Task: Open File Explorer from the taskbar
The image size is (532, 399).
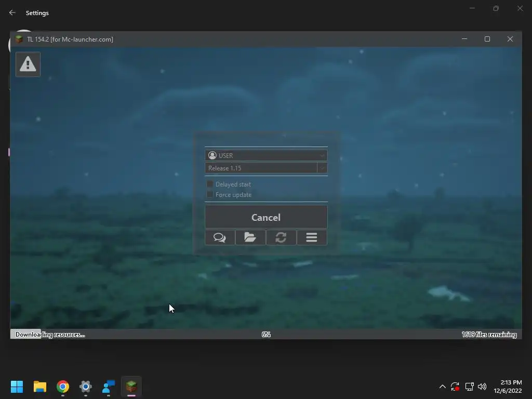Action: pos(40,387)
